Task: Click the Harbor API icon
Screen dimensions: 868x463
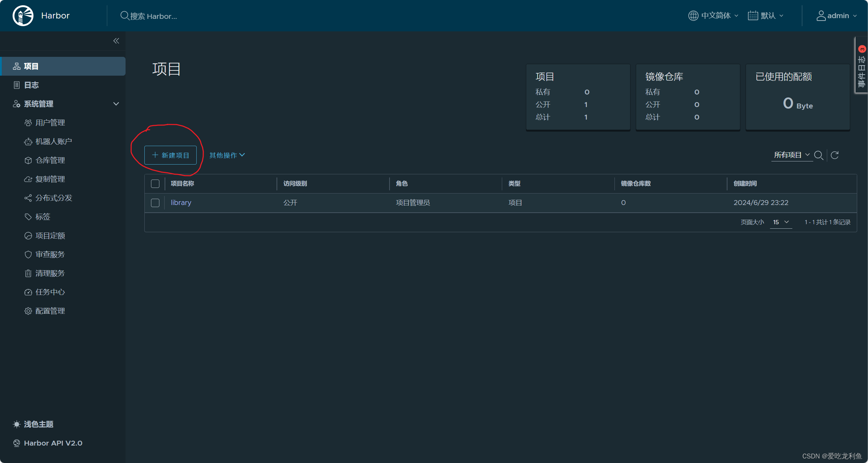Action: pyautogui.click(x=16, y=443)
